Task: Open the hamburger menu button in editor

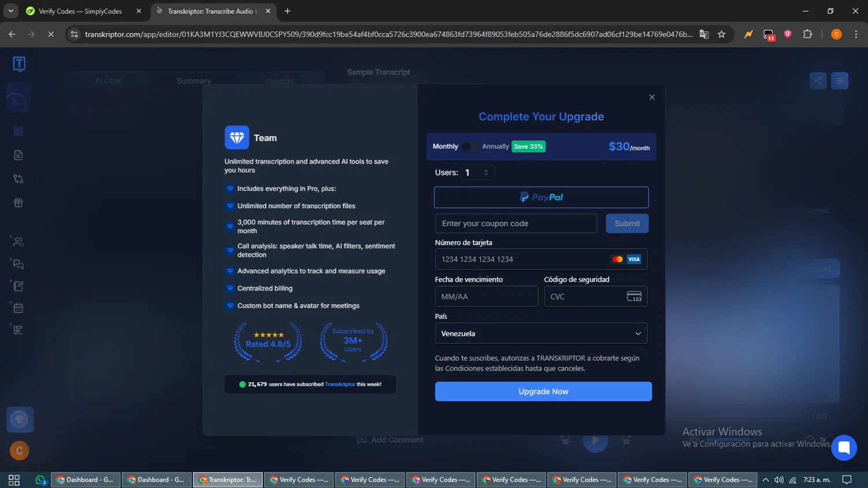Action: tap(840, 81)
